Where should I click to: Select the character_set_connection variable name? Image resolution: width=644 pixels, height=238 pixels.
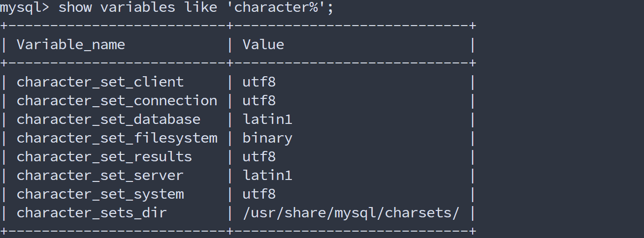click(117, 100)
